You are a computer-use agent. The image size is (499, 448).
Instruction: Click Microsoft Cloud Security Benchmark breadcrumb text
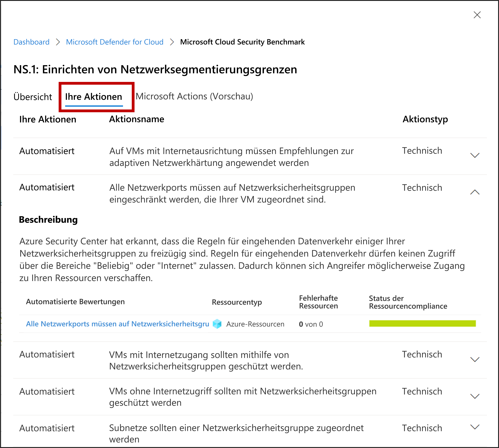242,42
